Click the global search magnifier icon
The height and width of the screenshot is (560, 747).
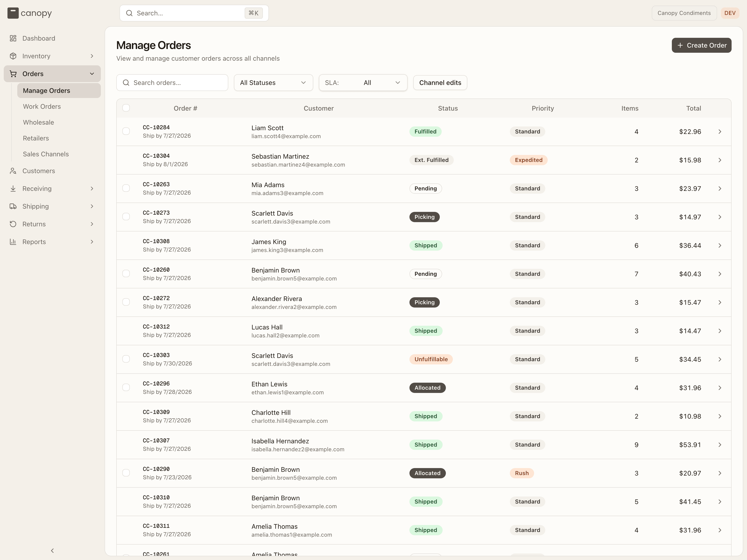tap(129, 13)
